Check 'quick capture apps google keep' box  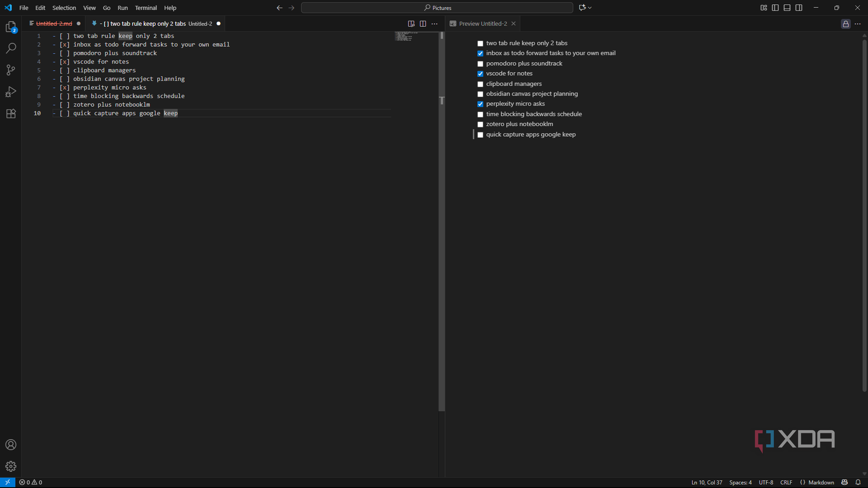[480, 135]
